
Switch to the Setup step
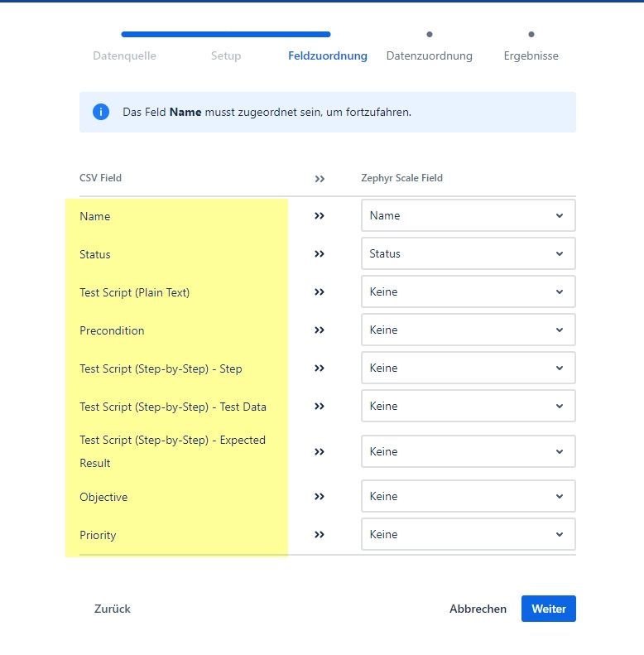(226, 56)
